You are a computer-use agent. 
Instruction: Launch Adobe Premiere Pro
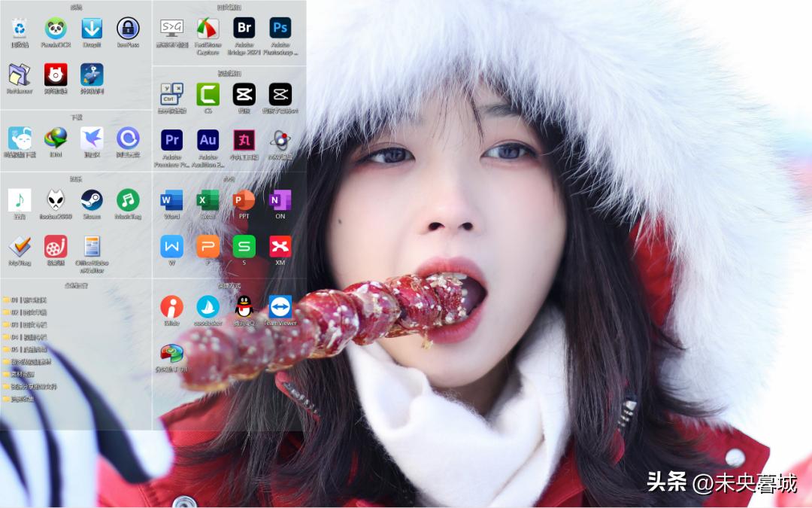[171, 140]
